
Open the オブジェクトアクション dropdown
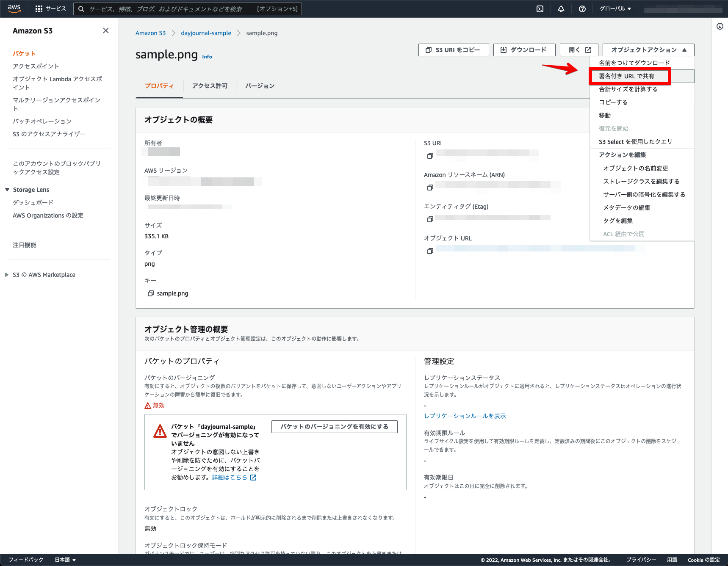(x=648, y=50)
